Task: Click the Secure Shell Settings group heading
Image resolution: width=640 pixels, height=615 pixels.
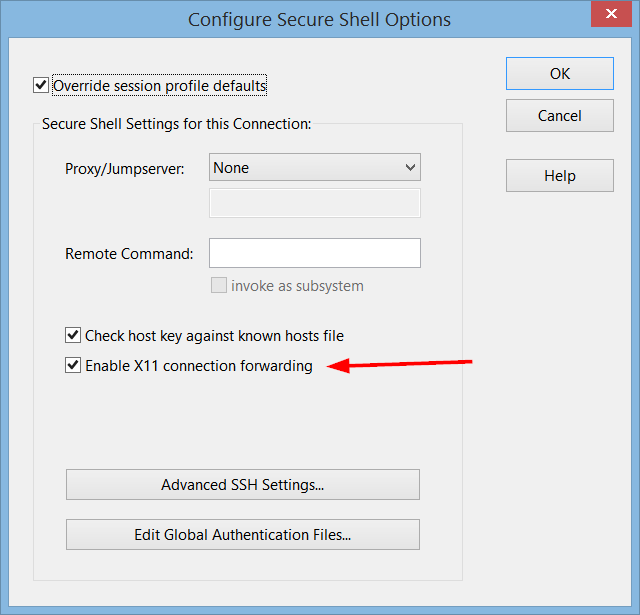Action: click(x=177, y=125)
